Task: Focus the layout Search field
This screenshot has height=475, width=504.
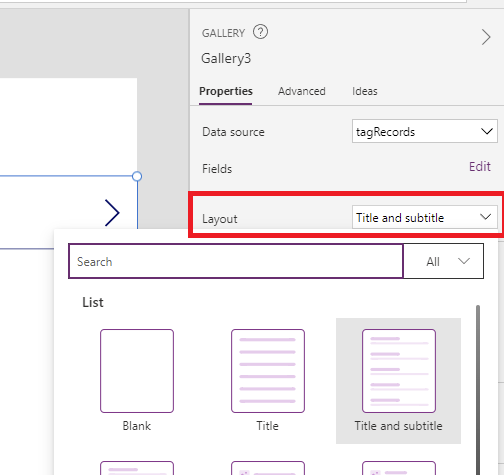Action: pos(236,261)
